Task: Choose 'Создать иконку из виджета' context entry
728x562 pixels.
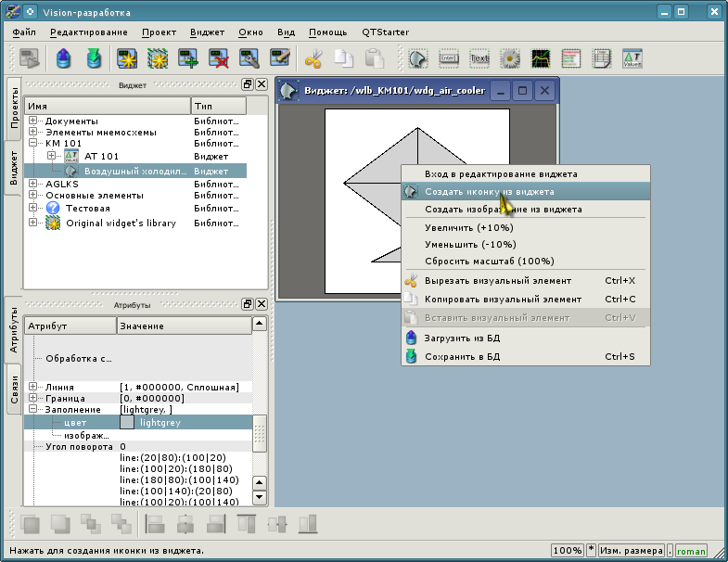Action: coord(489,192)
